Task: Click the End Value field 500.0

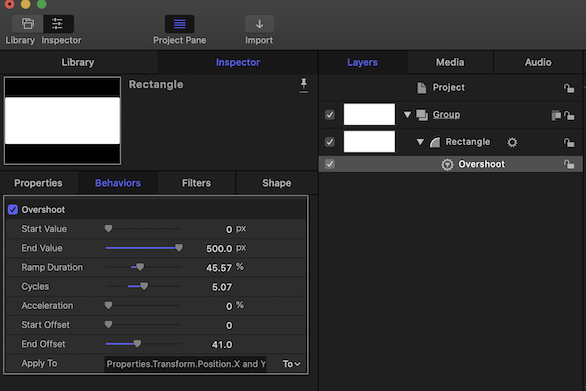Action: coord(219,249)
